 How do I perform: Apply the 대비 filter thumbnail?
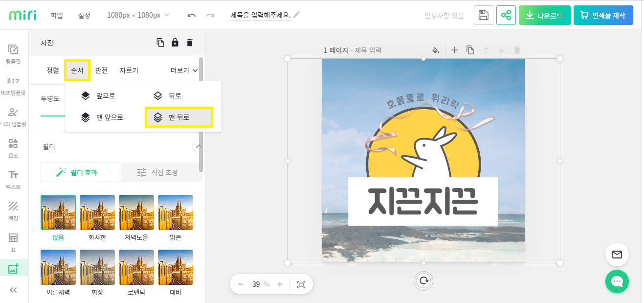click(x=176, y=267)
